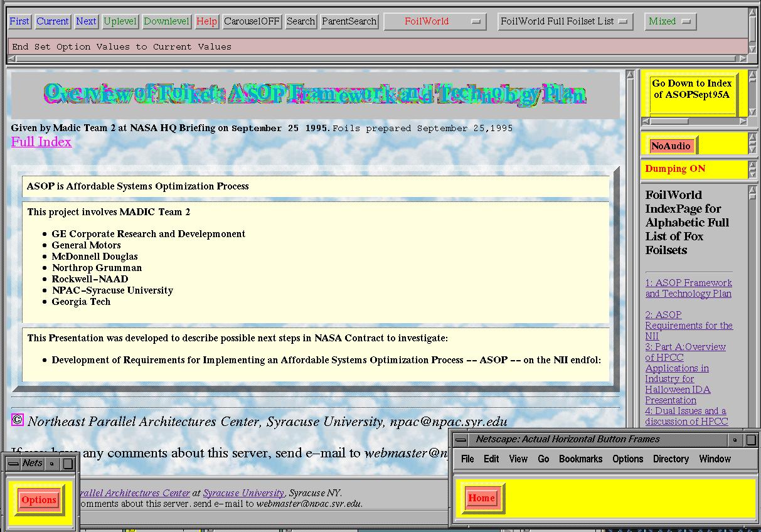Open the Bookmarks menu
The width and height of the screenshot is (761, 532).
click(x=580, y=459)
